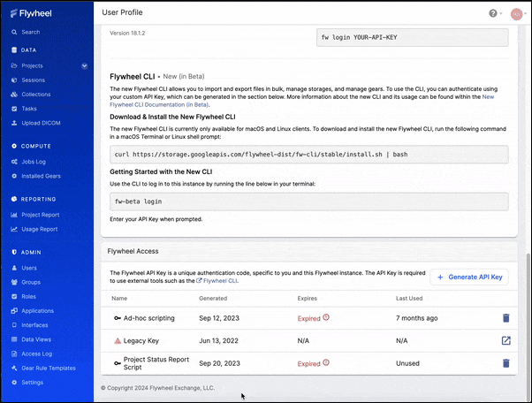Screen dimensions: 532x403
Task: Delete the Project Status Report Script key
Action: [505, 363]
